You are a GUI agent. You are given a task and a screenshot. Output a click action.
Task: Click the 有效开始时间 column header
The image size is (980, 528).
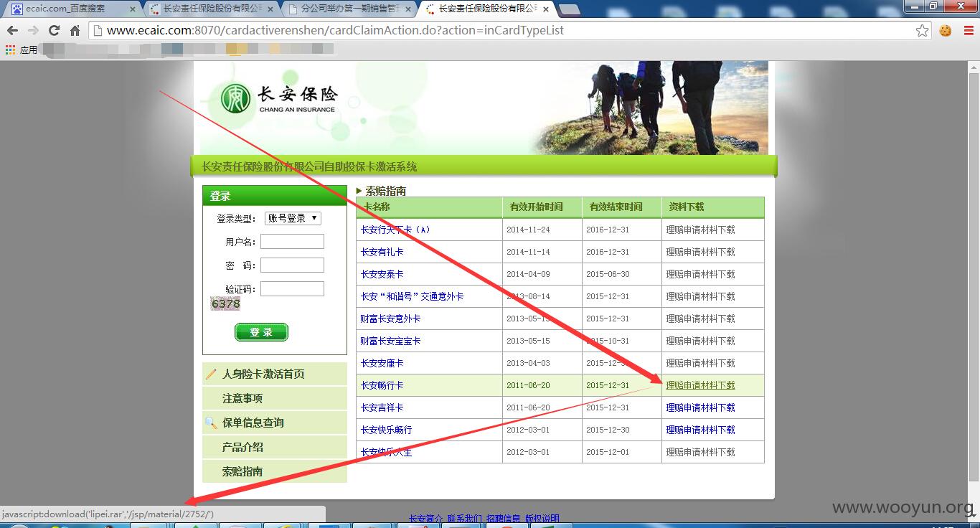tap(536, 207)
